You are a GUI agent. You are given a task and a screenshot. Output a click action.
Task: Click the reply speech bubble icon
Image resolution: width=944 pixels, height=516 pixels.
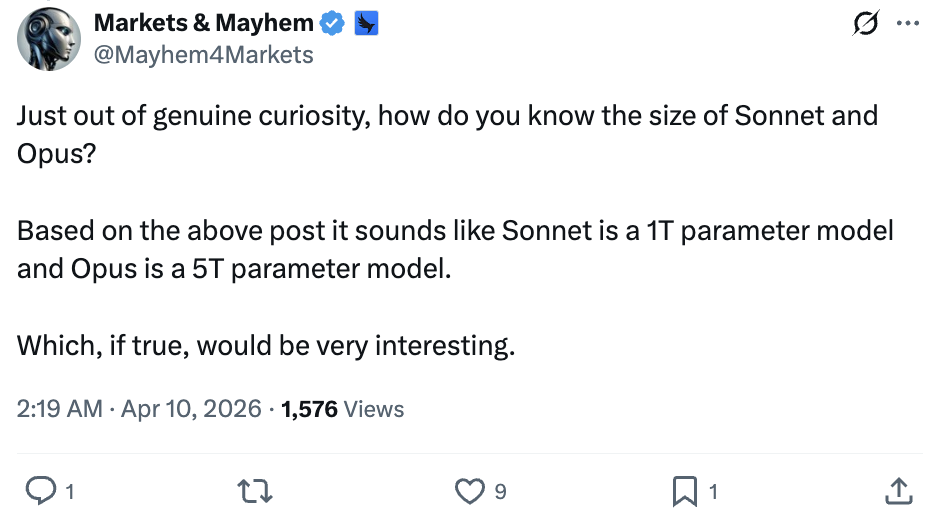pos(39,490)
